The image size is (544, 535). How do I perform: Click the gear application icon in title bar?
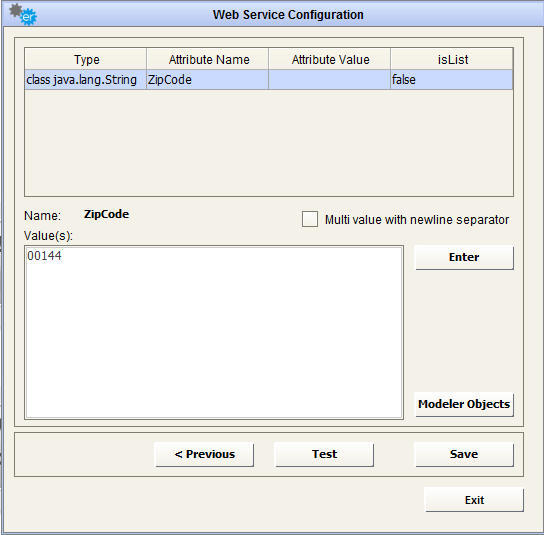(x=23, y=14)
